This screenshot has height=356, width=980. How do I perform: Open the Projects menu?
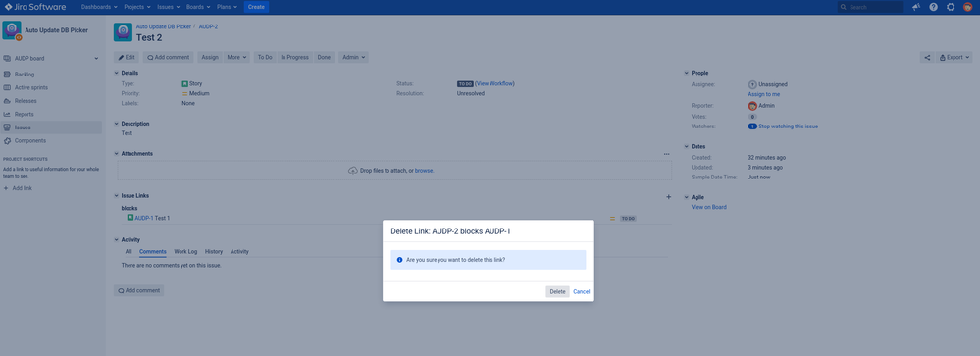tap(137, 7)
